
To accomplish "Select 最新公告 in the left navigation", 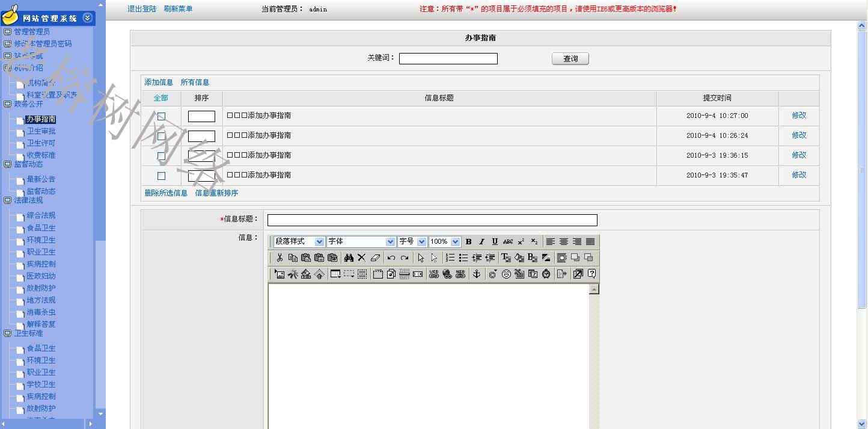I will coord(41,179).
